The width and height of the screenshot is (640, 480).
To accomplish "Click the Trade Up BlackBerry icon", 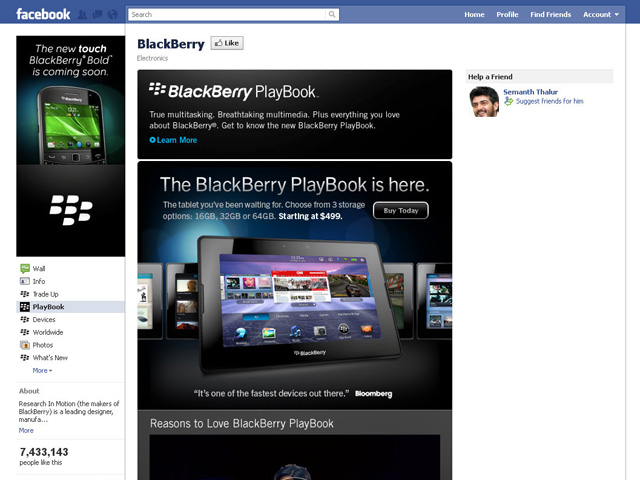I will pyautogui.click(x=25, y=294).
